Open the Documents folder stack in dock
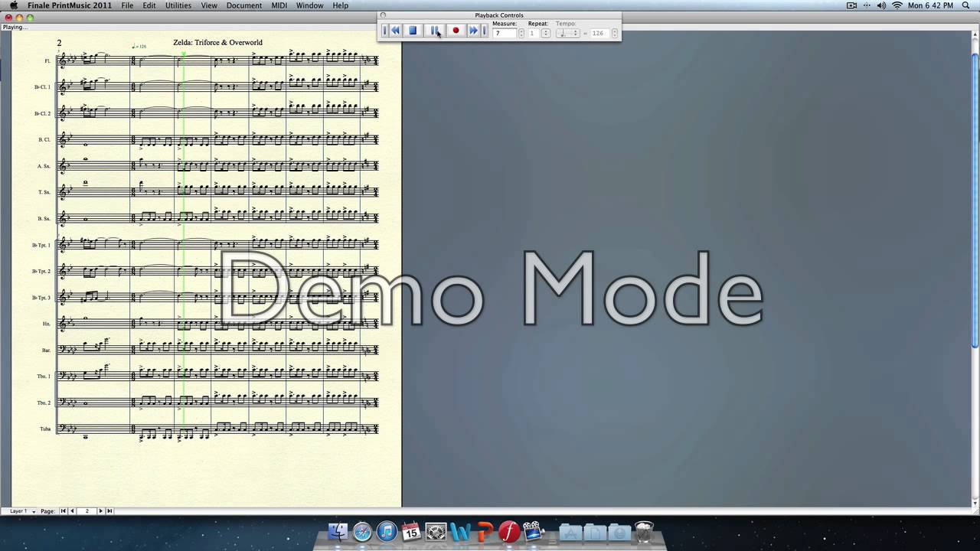This screenshot has width=980, height=551. coord(593,532)
